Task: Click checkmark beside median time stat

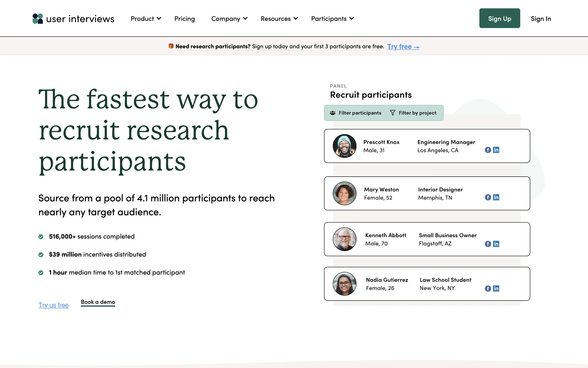Action: (x=41, y=273)
